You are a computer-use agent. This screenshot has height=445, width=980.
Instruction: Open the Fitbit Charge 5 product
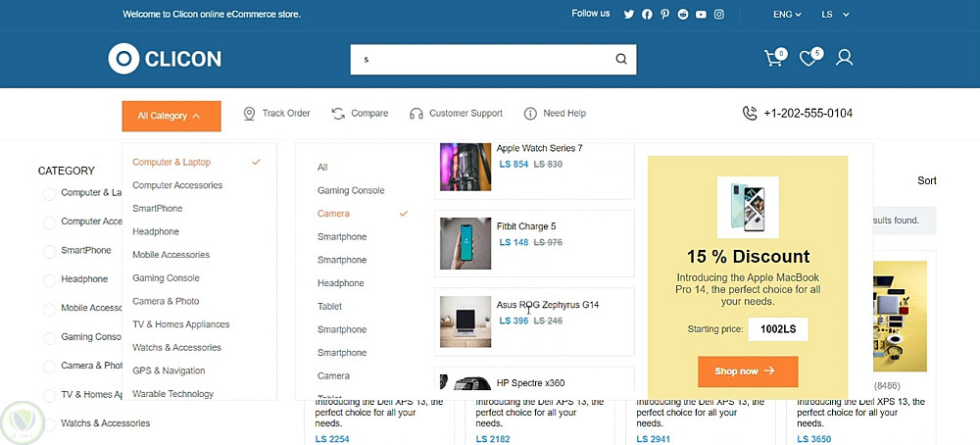(525, 226)
